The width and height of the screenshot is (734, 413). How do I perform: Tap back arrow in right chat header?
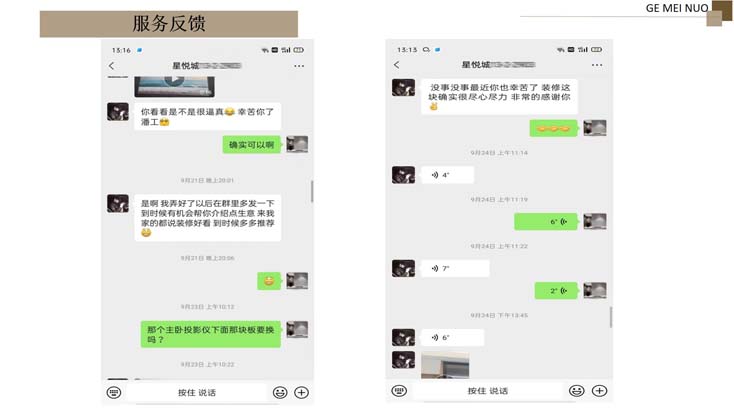click(396, 65)
